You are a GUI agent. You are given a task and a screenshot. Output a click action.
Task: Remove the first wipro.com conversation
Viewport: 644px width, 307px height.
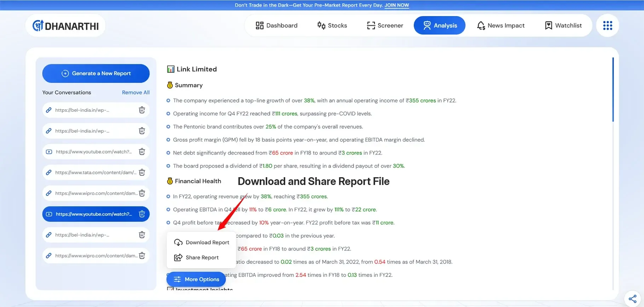click(142, 193)
